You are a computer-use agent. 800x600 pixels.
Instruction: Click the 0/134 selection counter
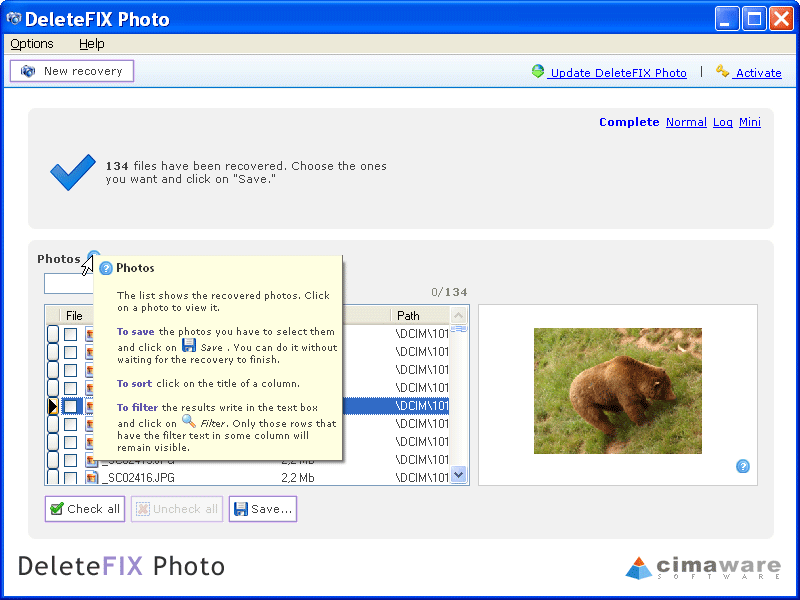click(449, 292)
